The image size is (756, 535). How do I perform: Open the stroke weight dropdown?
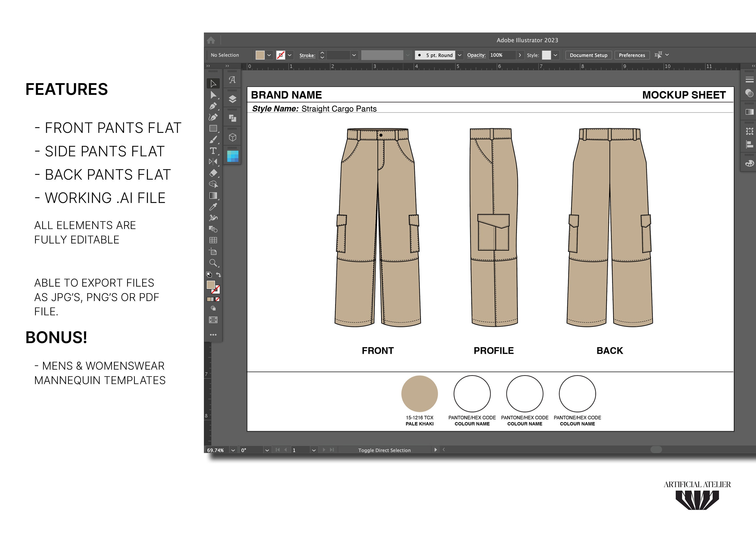click(x=354, y=55)
